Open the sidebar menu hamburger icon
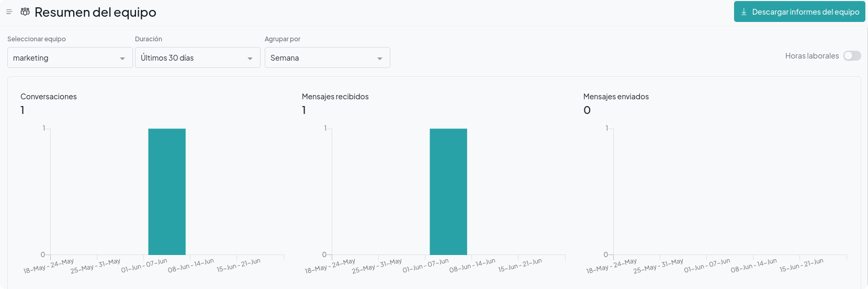 [x=9, y=12]
